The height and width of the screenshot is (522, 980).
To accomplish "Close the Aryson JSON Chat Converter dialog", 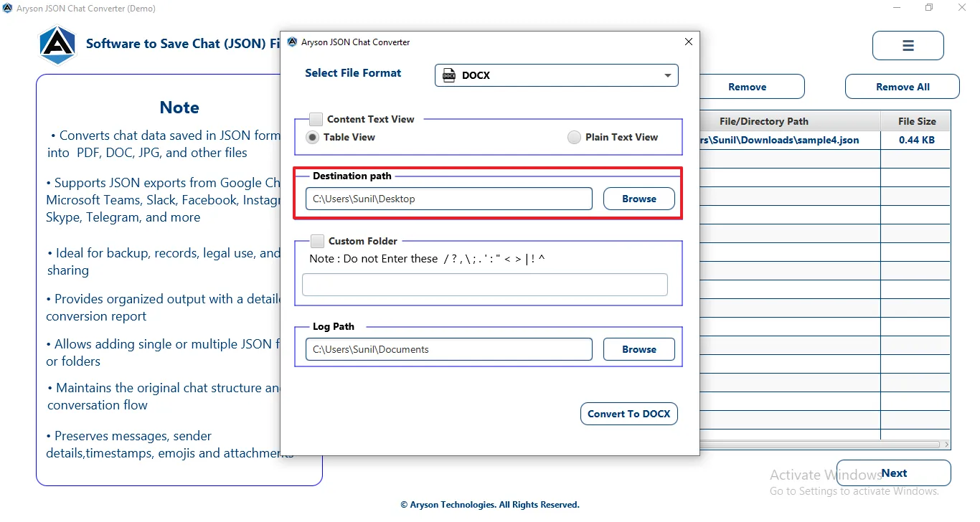I will (x=689, y=42).
